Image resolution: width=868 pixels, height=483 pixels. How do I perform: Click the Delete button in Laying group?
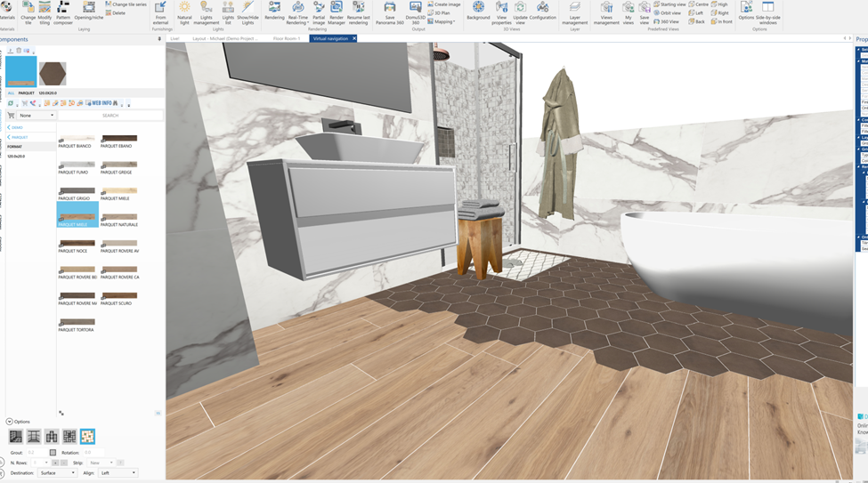[115, 12]
